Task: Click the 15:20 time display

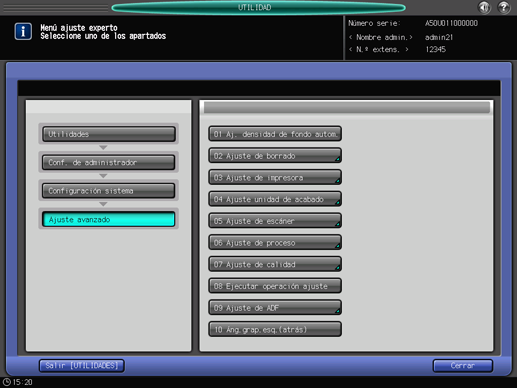Action: tap(23, 382)
